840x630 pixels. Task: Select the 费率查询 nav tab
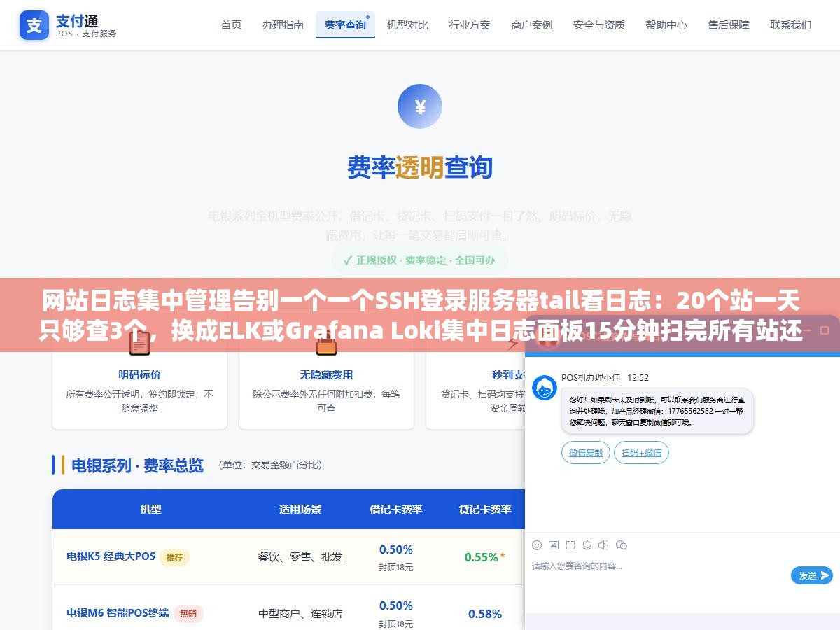click(345, 24)
